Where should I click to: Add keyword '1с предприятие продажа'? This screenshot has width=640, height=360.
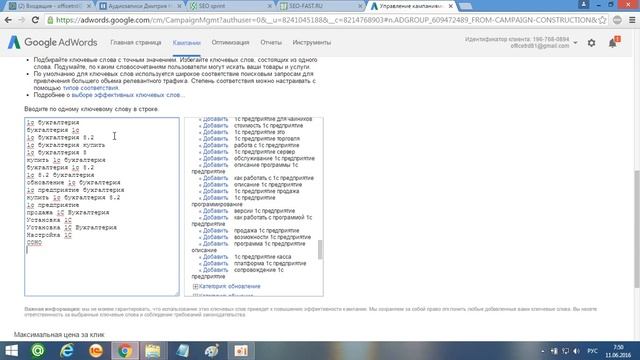[215, 191]
